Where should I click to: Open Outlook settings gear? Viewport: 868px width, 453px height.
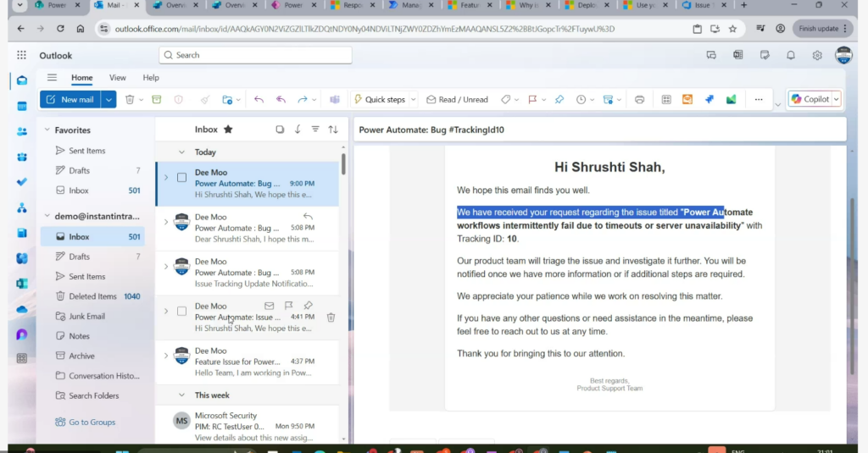817,55
